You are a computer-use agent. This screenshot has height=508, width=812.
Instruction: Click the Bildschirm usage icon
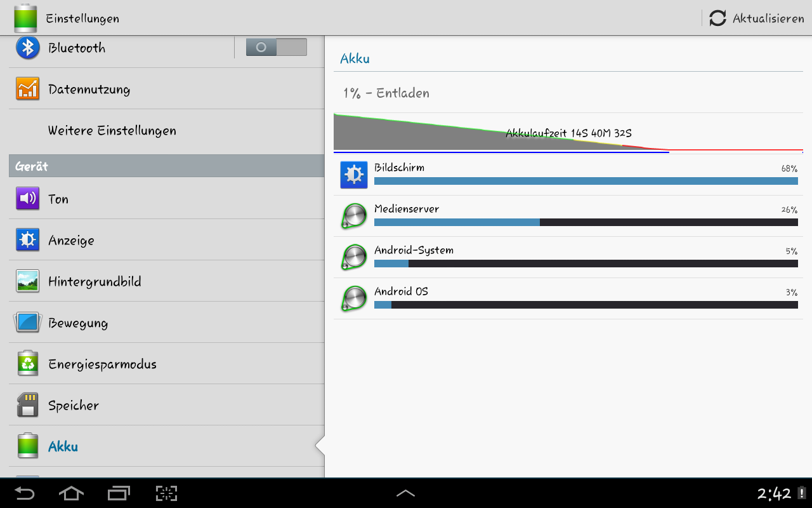[x=354, y=175]
